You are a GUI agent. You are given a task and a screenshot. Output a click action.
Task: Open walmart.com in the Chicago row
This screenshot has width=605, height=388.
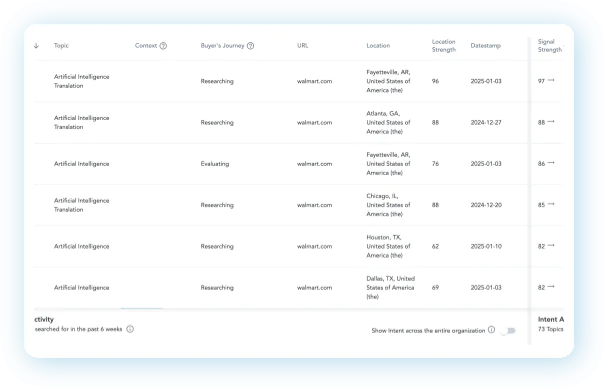point(314,205)
